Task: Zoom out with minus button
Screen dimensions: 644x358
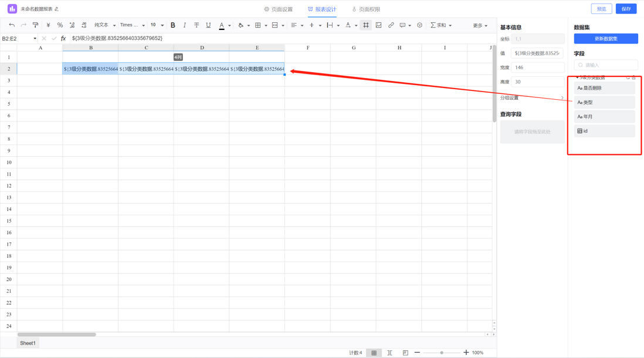Action: [417, 353]
